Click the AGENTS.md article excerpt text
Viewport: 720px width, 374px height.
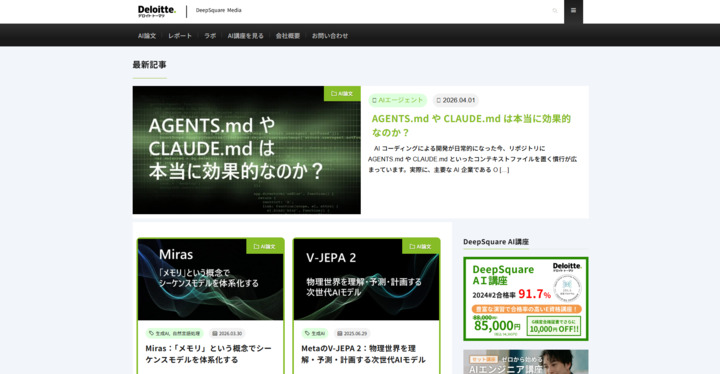point(472,159)
